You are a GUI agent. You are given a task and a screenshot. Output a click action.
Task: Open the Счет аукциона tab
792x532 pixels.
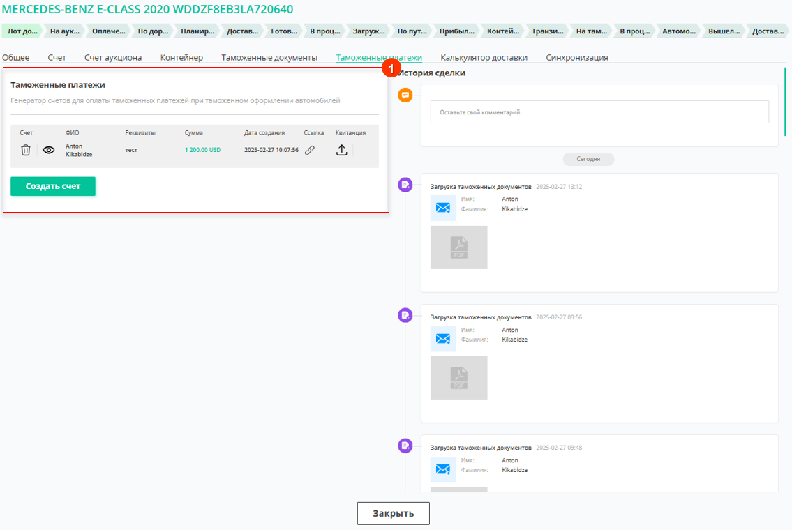(x=113, y=58)
